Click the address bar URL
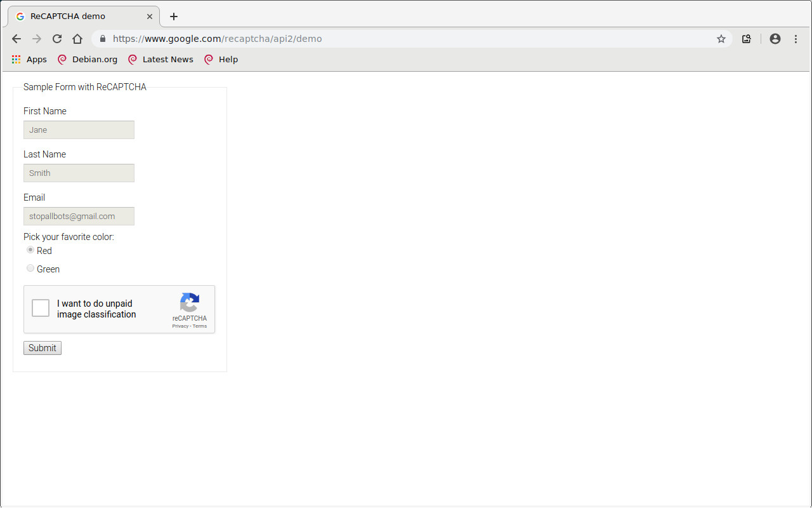 (x=217, y=39)
